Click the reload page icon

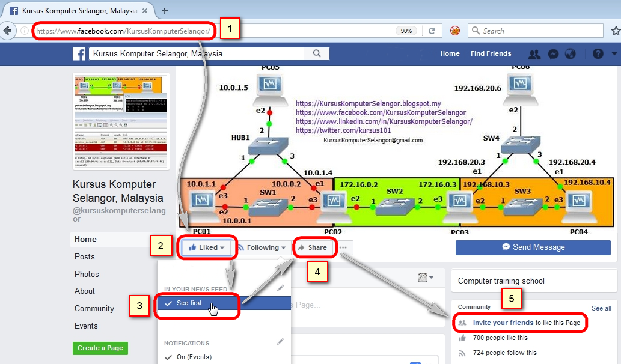click(x=432, y=31)
